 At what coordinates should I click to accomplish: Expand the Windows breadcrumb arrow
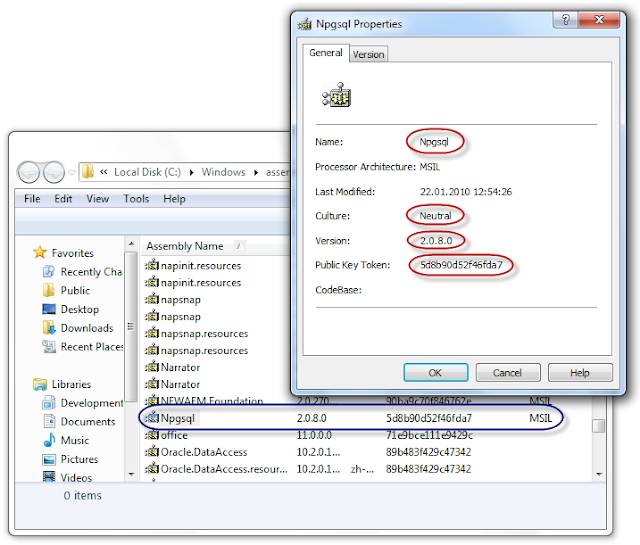(x=256, y=173)
